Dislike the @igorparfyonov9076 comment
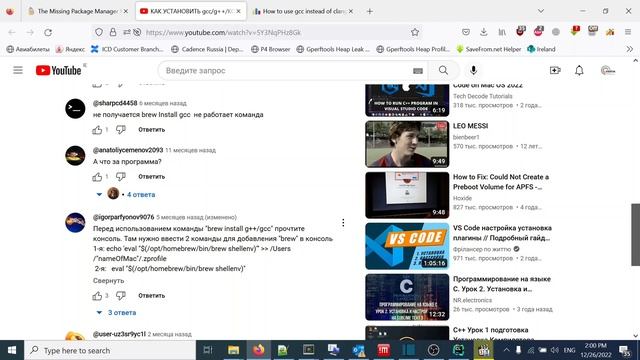Image resolution: width=640 pixels, height=360 pixels. pos(121,296)
